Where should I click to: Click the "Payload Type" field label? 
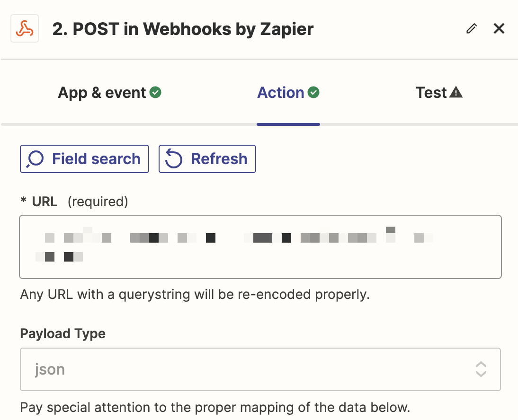click(x=63, y=333)
